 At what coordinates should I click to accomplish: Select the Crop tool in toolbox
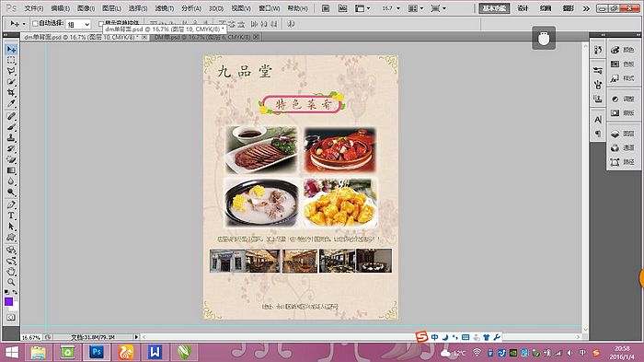click(11, 92)
